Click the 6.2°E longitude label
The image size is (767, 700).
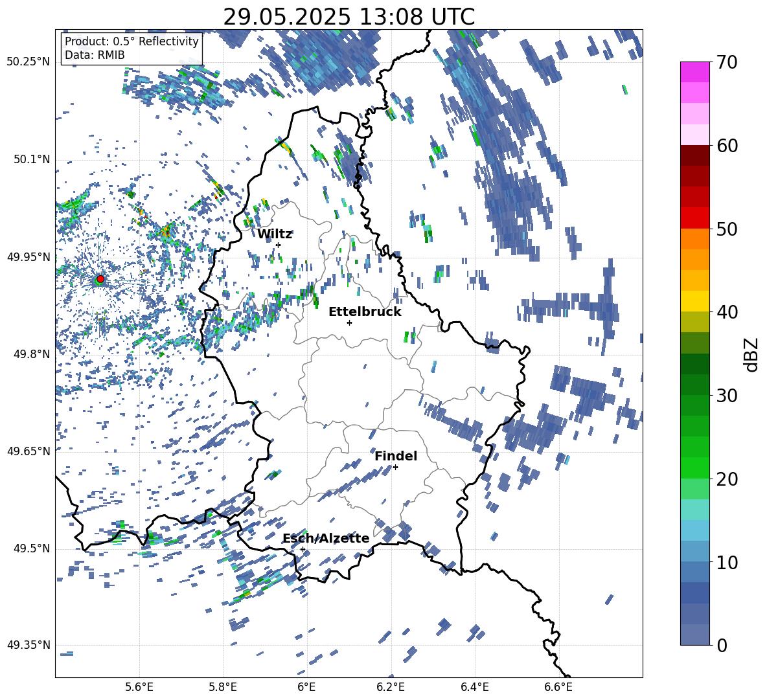(x=391, y=687)
